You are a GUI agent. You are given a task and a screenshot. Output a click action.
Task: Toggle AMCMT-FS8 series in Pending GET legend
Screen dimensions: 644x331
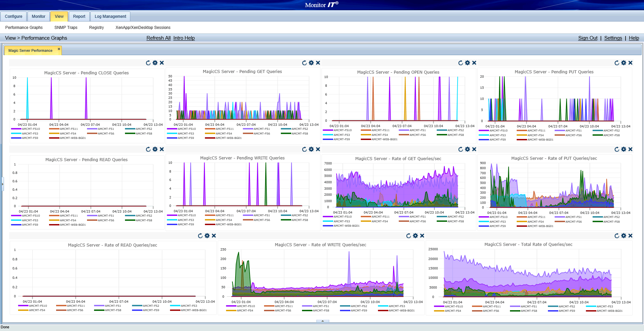[300, 134]
